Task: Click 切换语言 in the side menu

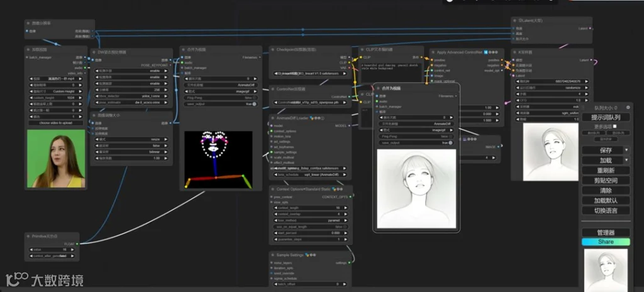Action: click(x=606, y=210)
